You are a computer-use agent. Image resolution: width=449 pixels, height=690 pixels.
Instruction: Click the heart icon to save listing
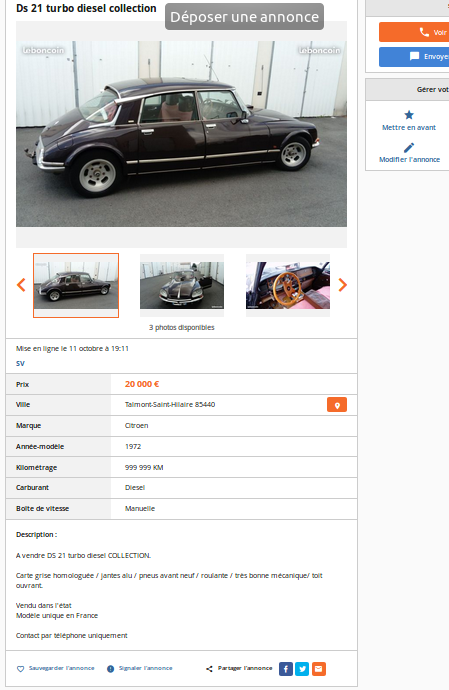tap(20, 669)
